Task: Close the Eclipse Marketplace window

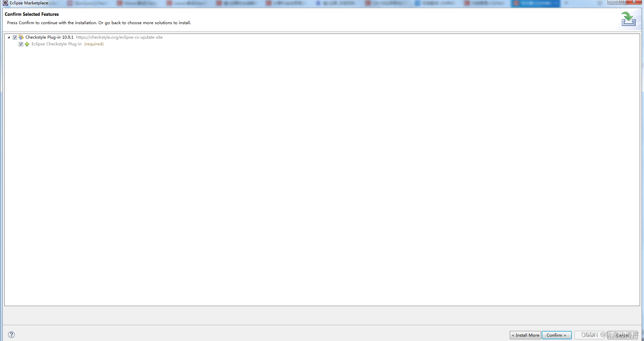Action: [634, 2]
